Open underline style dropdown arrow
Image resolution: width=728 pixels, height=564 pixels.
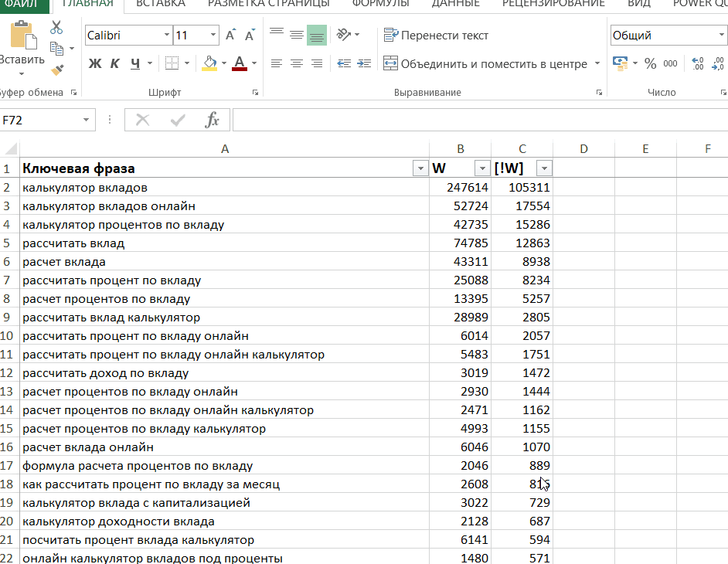149,63
